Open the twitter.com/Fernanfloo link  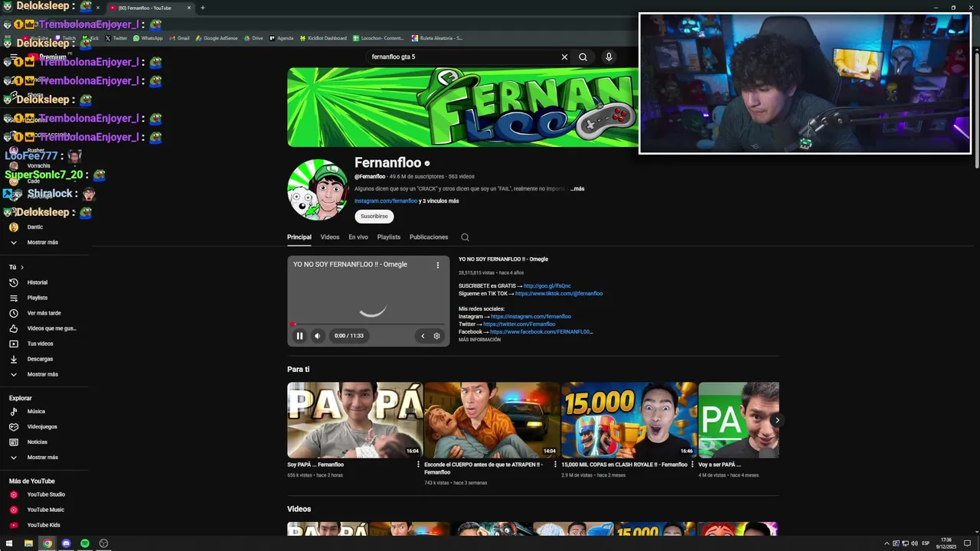point(519,324)
